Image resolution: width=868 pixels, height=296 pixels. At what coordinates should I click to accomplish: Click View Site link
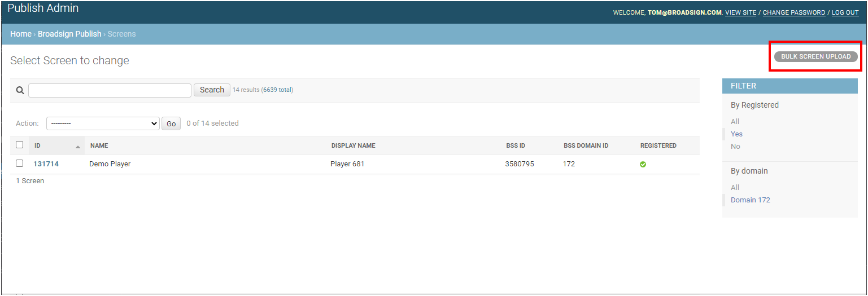740,12
